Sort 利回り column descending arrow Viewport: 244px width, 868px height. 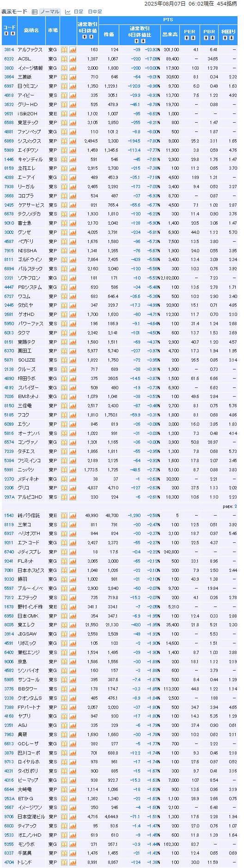pos(232,38)
